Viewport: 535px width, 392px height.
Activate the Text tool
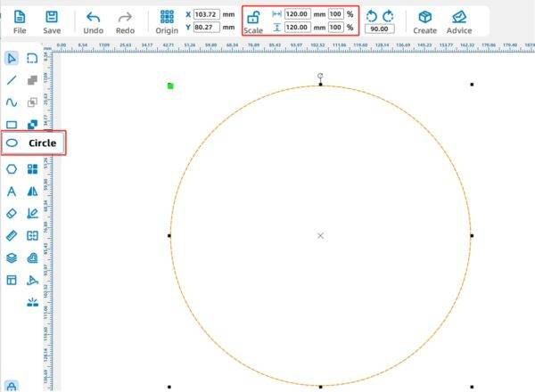pos(12,191)
